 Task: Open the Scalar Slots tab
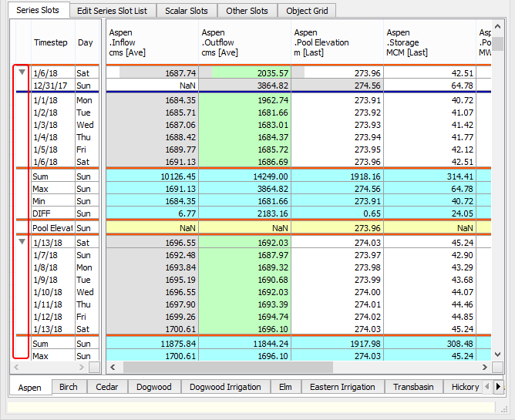187,11
